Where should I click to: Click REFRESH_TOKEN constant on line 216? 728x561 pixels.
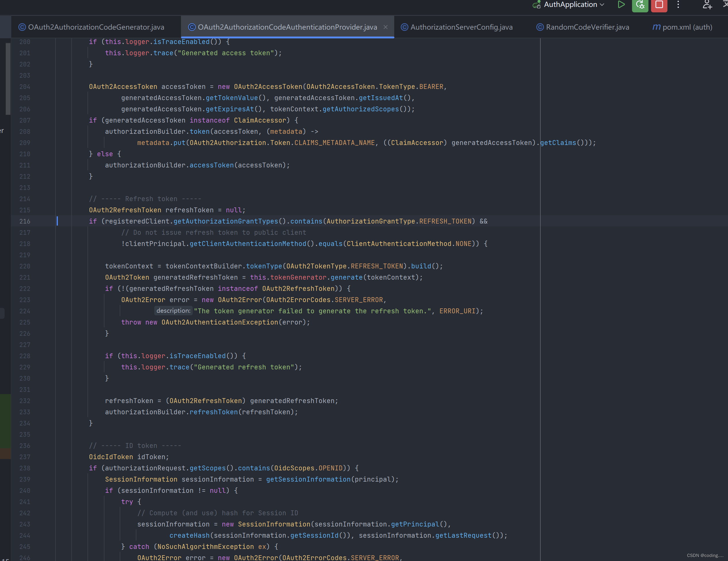pos(445,221)
